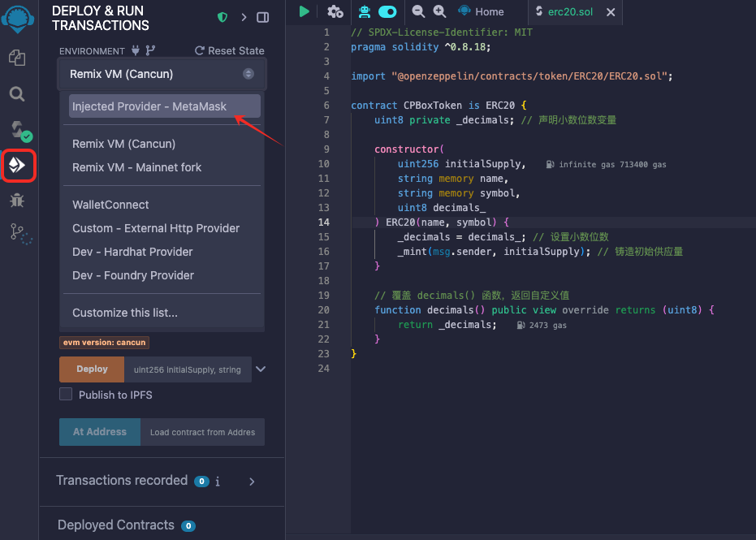The height and width of the screenshot is (540, 756).
Task: Click the 'infinite gas 713400 gas' estimate text
Action: tap(612, 164)
